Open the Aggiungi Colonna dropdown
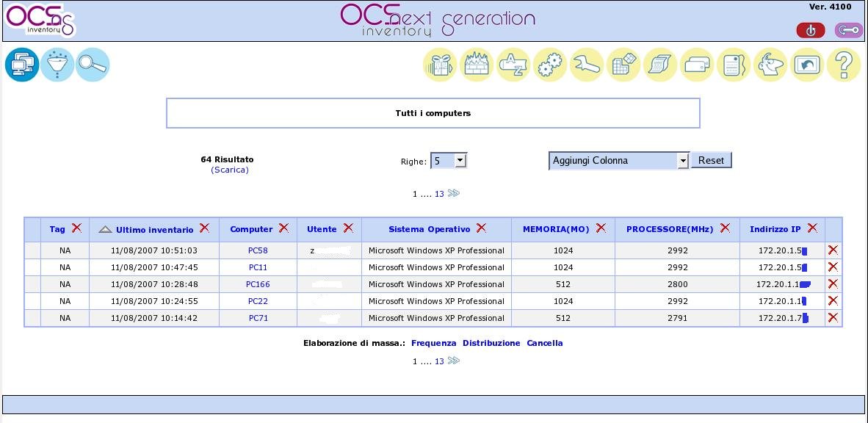This screenshot has width=868, height=423. (618, 160)
